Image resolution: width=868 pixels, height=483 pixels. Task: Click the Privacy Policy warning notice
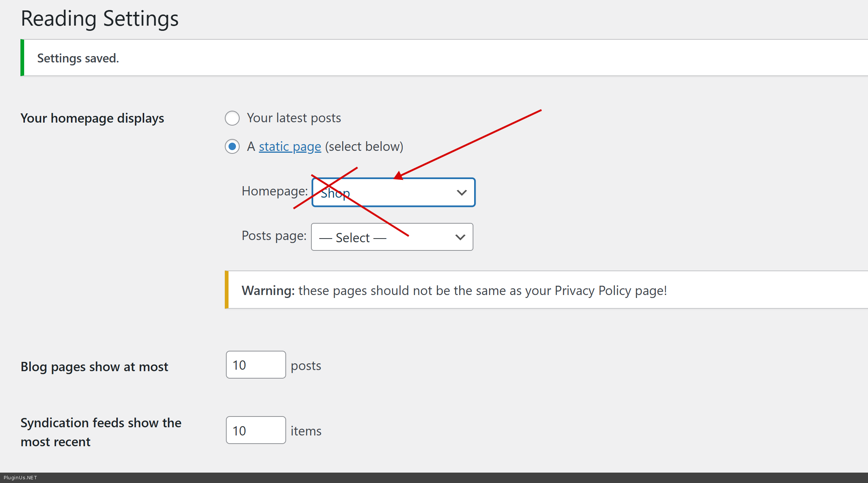454,290
